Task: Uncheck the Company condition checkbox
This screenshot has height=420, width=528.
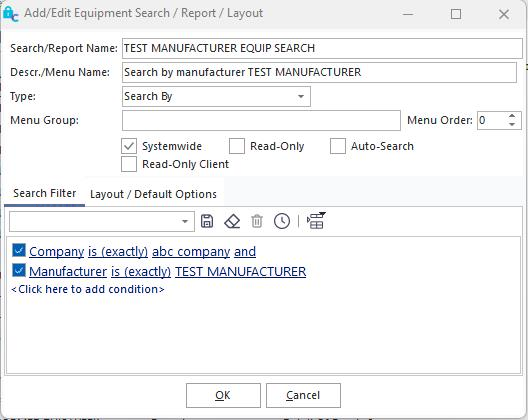Action: click(x=19, y=251)
